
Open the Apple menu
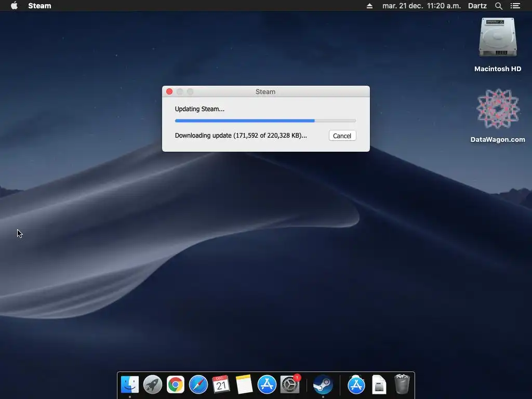pos(14,6)
